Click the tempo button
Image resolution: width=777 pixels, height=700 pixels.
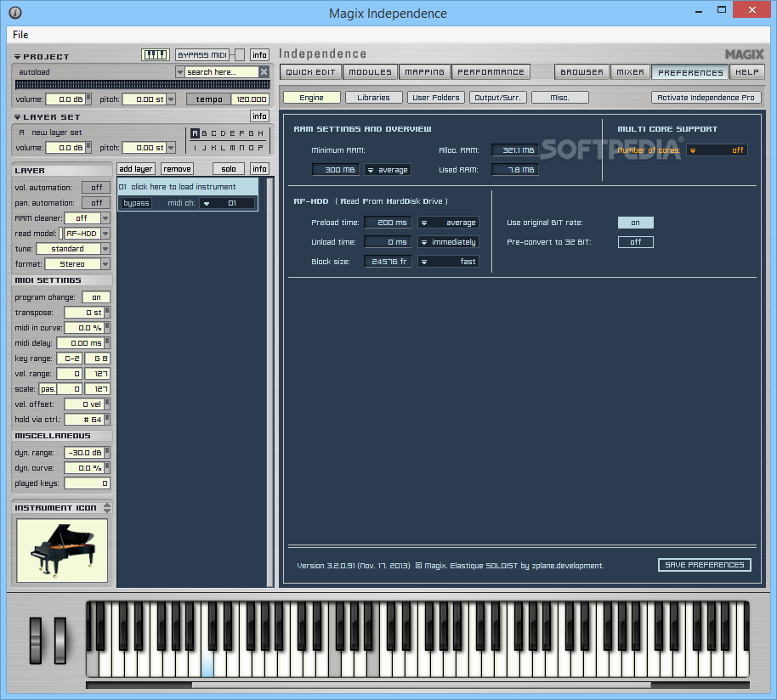pos(208,99)
